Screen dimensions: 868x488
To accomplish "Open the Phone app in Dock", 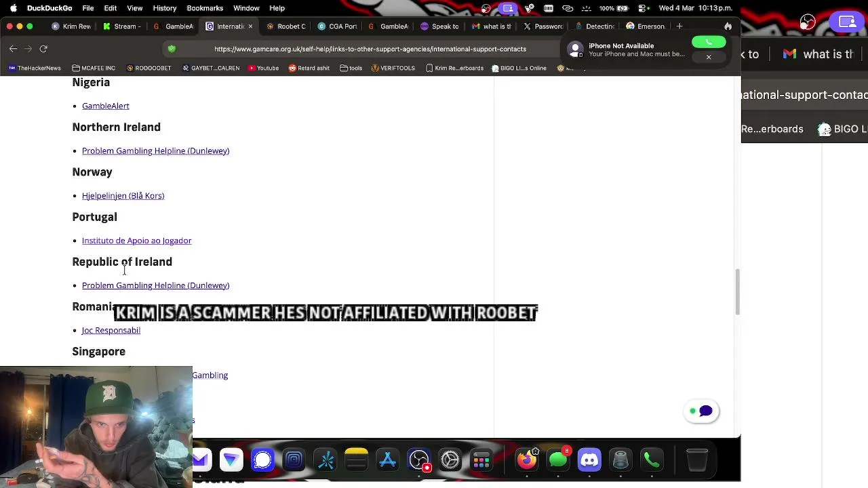I will tap(652, 460).
